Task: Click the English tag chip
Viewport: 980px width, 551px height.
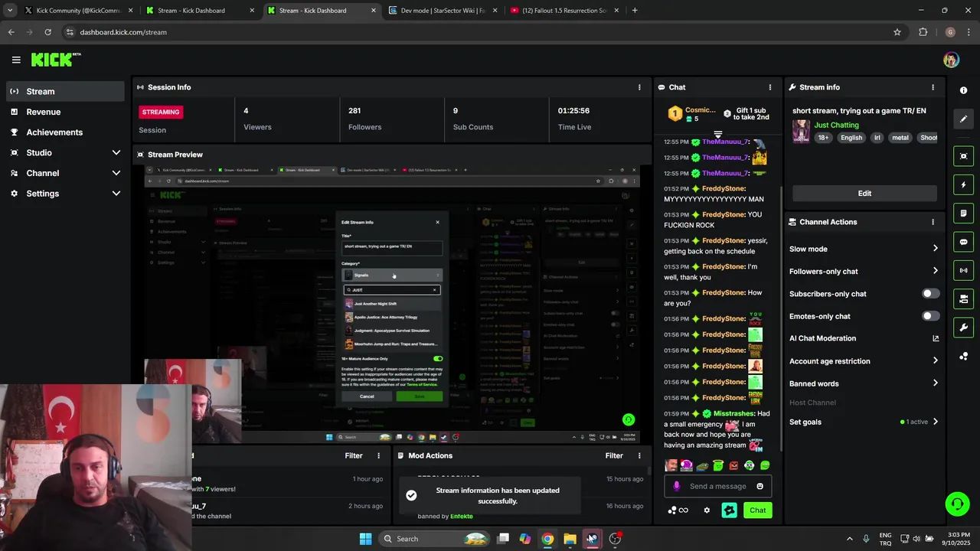Action: [851, 138]
